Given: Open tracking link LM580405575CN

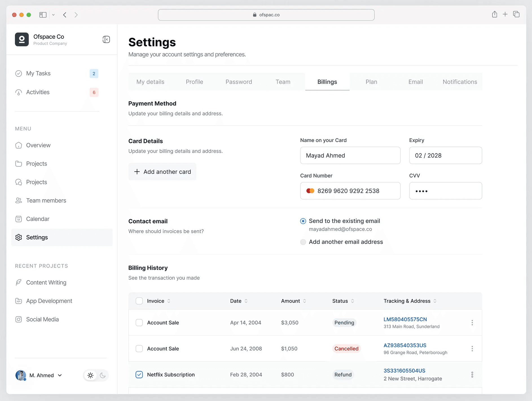Looking at the screenshot, I should 405,319.
